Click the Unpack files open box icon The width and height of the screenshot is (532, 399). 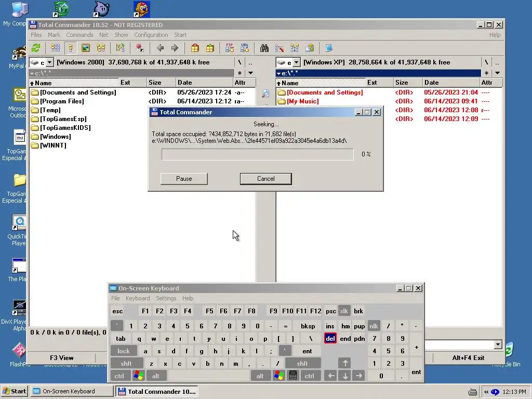pyautogui.click(x=210, y=48)
